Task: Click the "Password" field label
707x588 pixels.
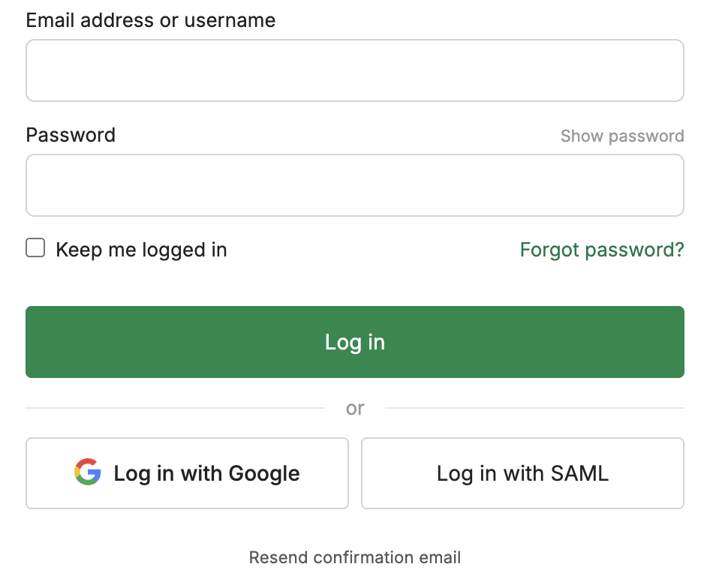Action: click(x=71, y=135)
